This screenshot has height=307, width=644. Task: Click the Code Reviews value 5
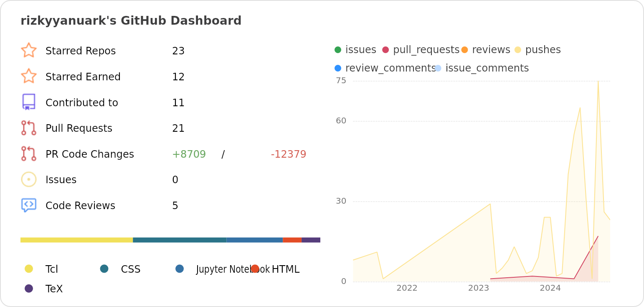(x=175, y=206)
